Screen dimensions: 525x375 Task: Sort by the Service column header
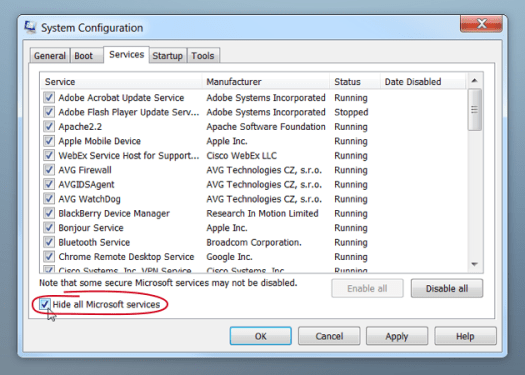click(x=122, y=81)
